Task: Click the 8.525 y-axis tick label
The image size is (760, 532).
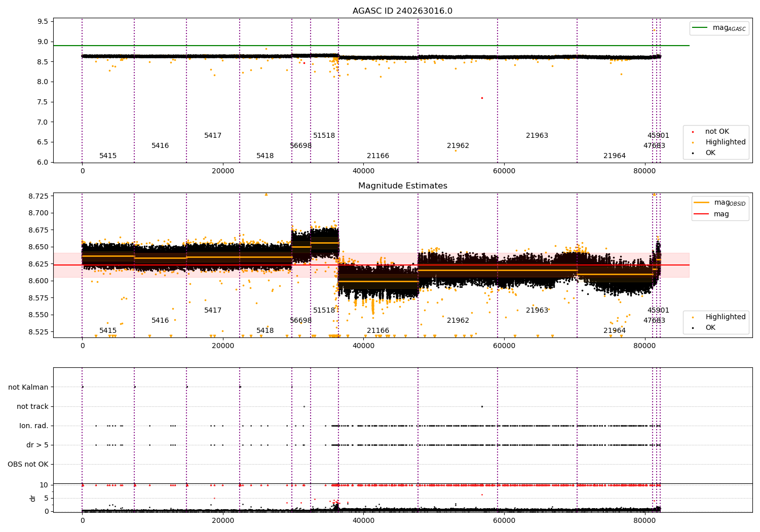Action: 39,332
